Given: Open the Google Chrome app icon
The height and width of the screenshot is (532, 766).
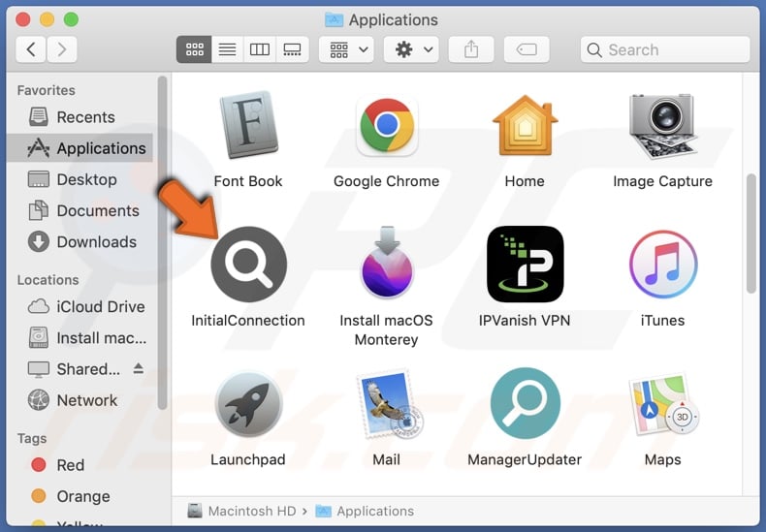Looking at the screenshot, I should pyautogui.click(x=387, y=125).
